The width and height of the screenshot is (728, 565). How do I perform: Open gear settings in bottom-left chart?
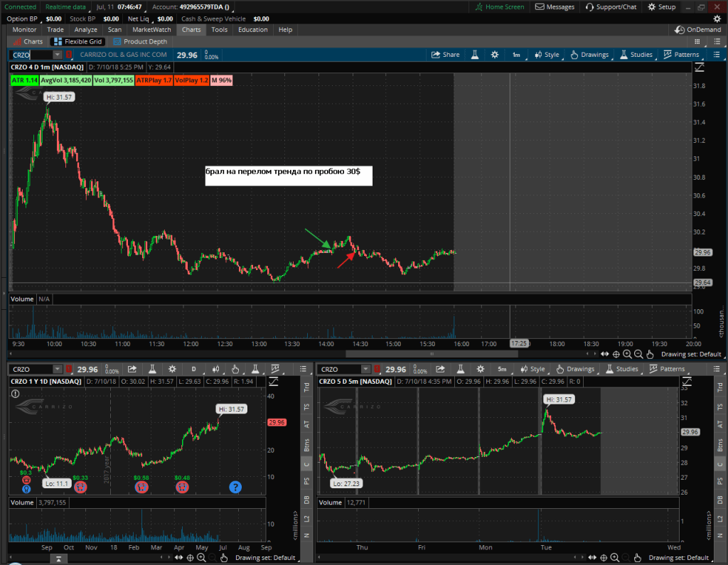(x=171, y=369)
